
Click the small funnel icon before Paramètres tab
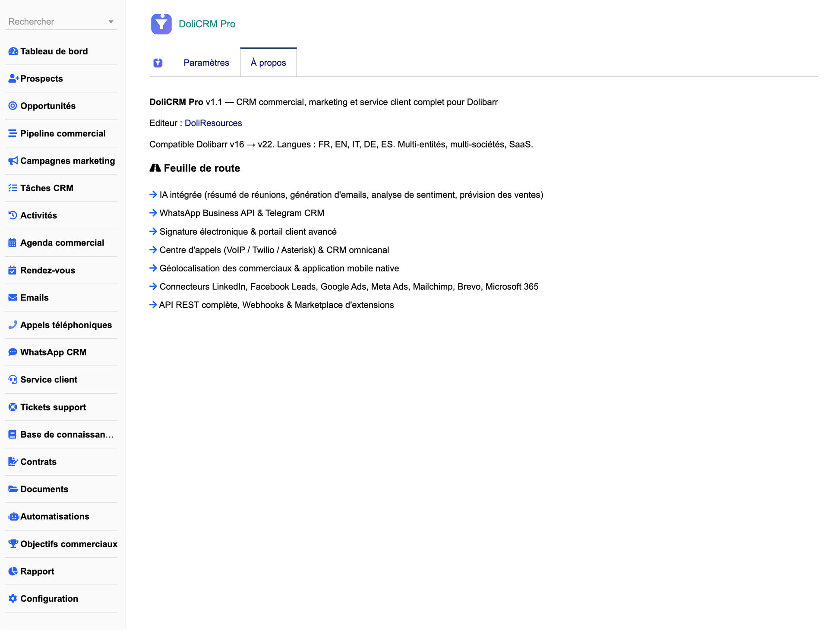(158, 63)
